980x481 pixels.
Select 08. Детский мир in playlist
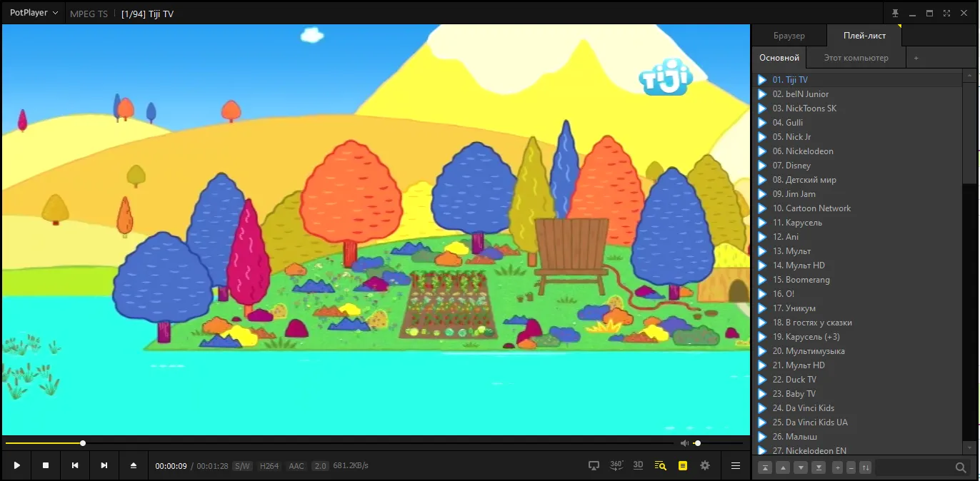(859, 180)
